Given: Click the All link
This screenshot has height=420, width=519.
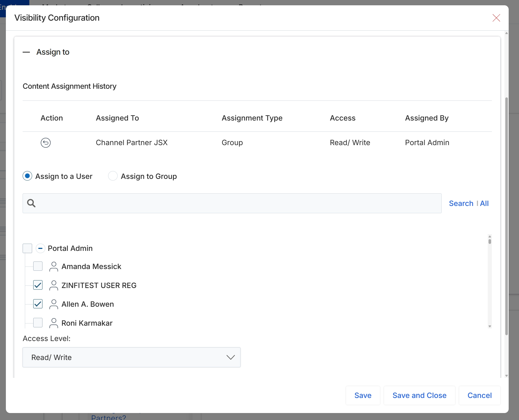Looking at the screenshot, I should click(x=484, y=203).
